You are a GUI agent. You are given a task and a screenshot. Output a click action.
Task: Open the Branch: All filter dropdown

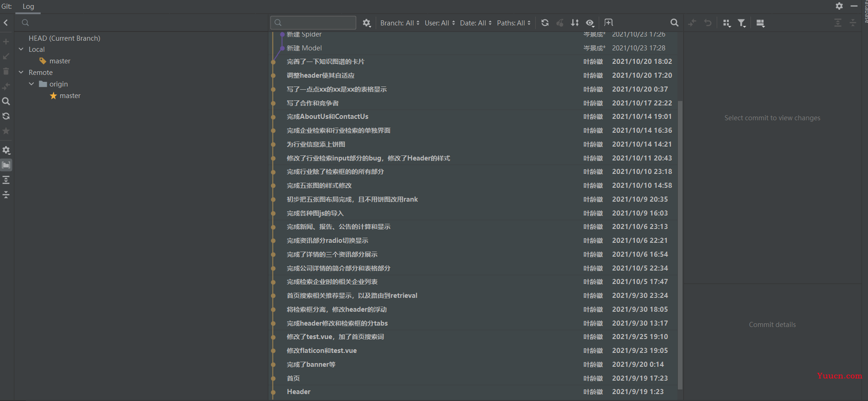pos(400,23)
